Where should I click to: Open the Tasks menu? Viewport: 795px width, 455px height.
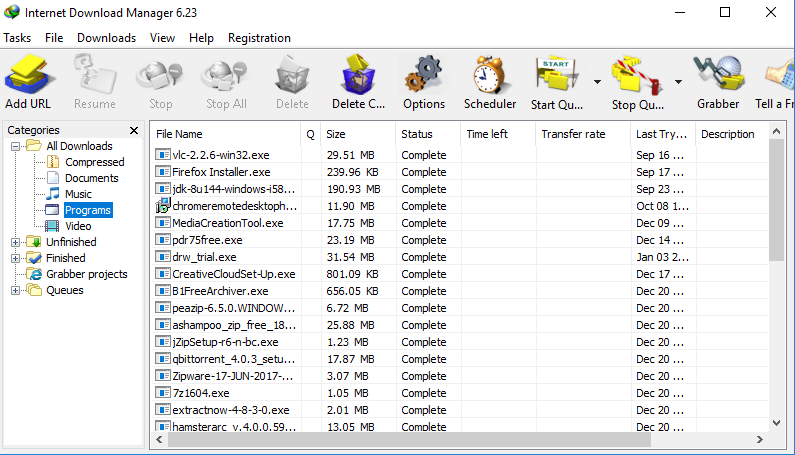(17, 38)
